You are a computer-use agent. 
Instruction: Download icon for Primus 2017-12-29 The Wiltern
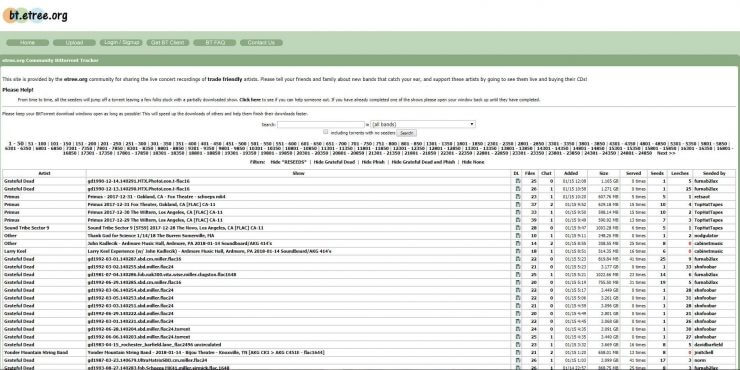click(x=518, y=220)
